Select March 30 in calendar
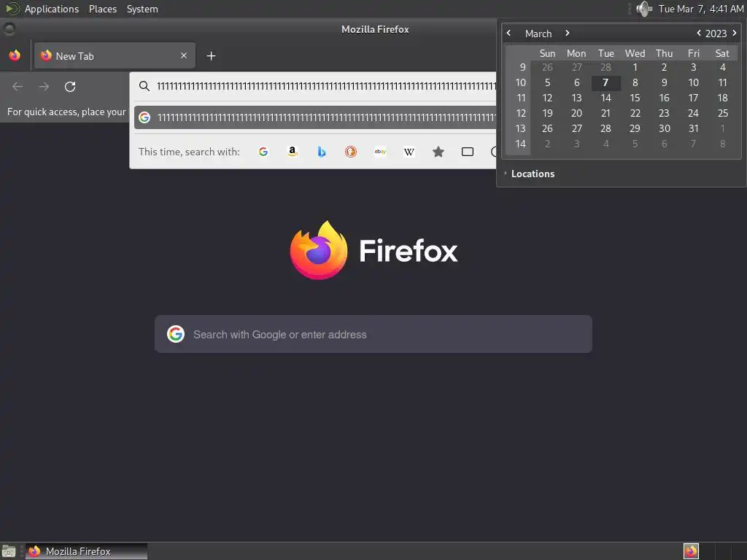This screenshot has width=747, height=560. pos(664,128)
